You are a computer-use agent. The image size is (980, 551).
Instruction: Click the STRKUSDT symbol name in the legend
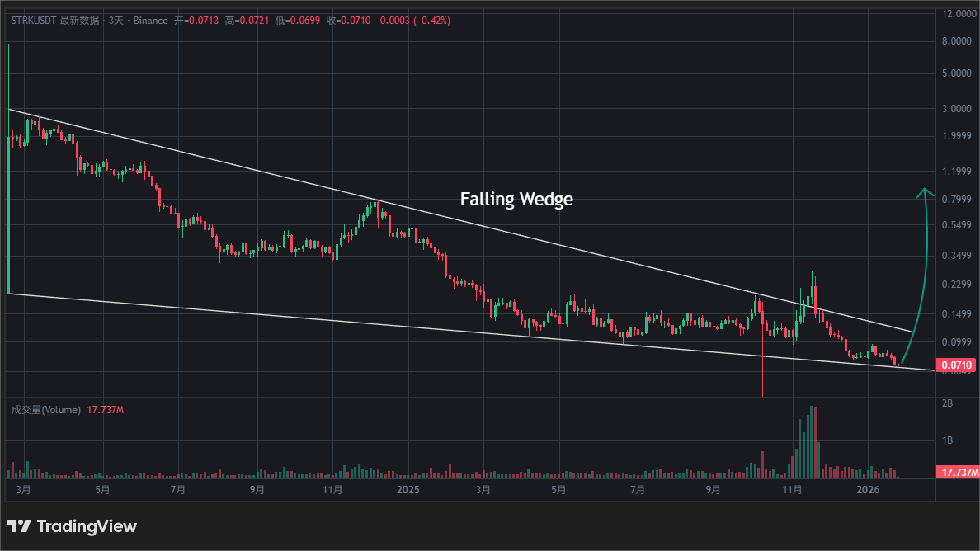34,21
